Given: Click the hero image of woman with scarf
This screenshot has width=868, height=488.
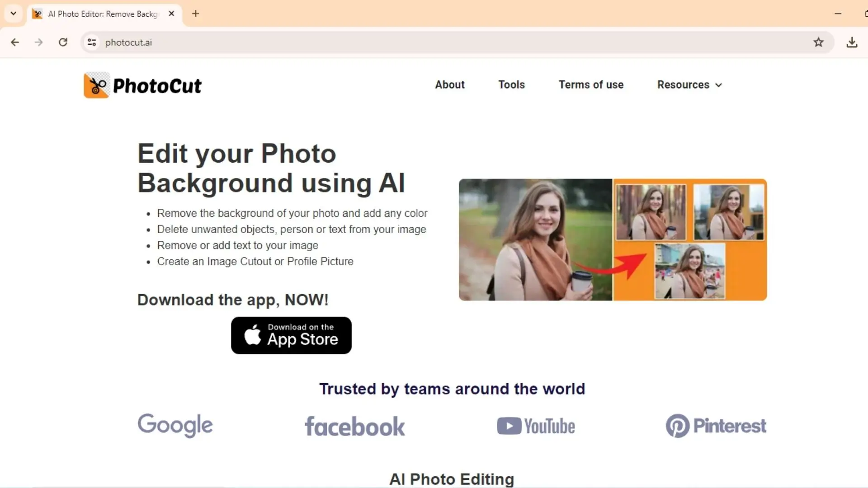Looking at the screenshot, I should click(535, 239).
